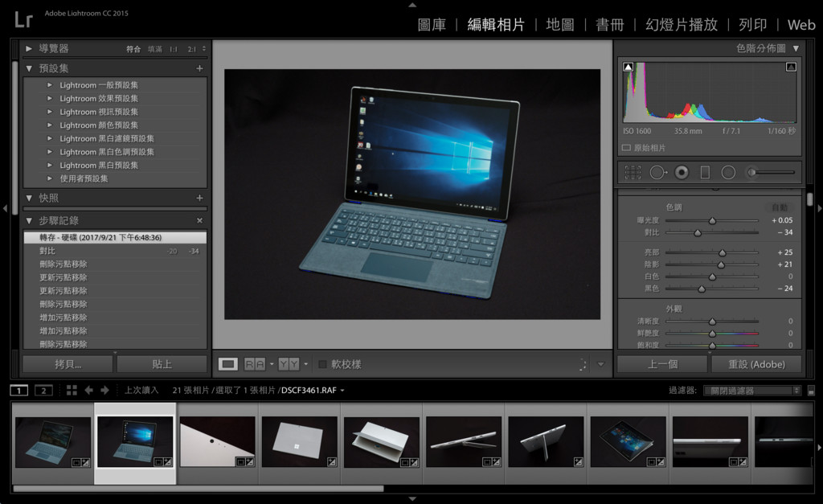Click the 曝光度 exposure slider handle
Viewport: 823px width, 504px height.
(712, 220)
